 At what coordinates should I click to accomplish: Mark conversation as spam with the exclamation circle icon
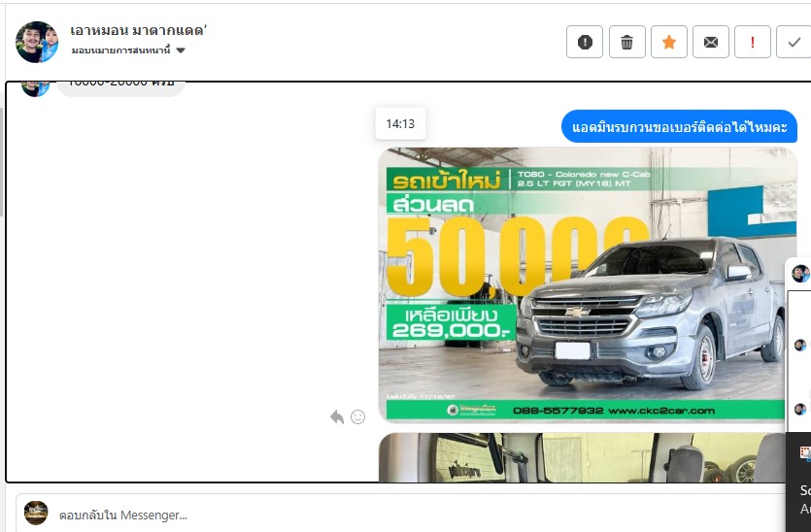point(585,42)
